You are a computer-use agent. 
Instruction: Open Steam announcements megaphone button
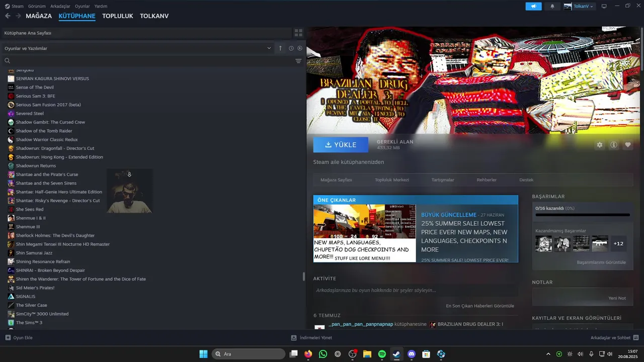[533, 6]
